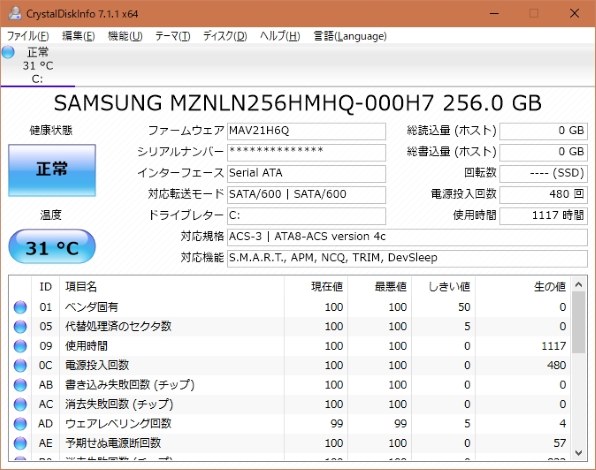Click the 最悪値 column header
The height and width of the screenshot is (470, 596).
pyautogui.click(x=380, y=286)
